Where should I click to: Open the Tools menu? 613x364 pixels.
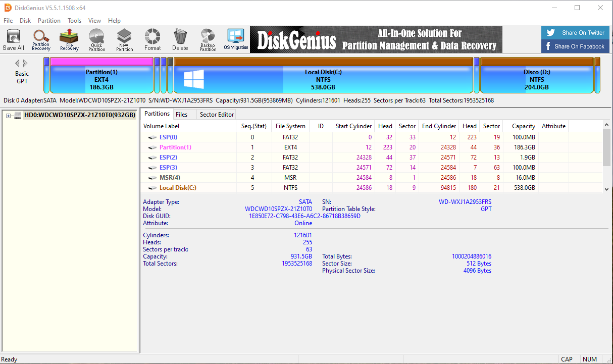click(x=75, y=21)
